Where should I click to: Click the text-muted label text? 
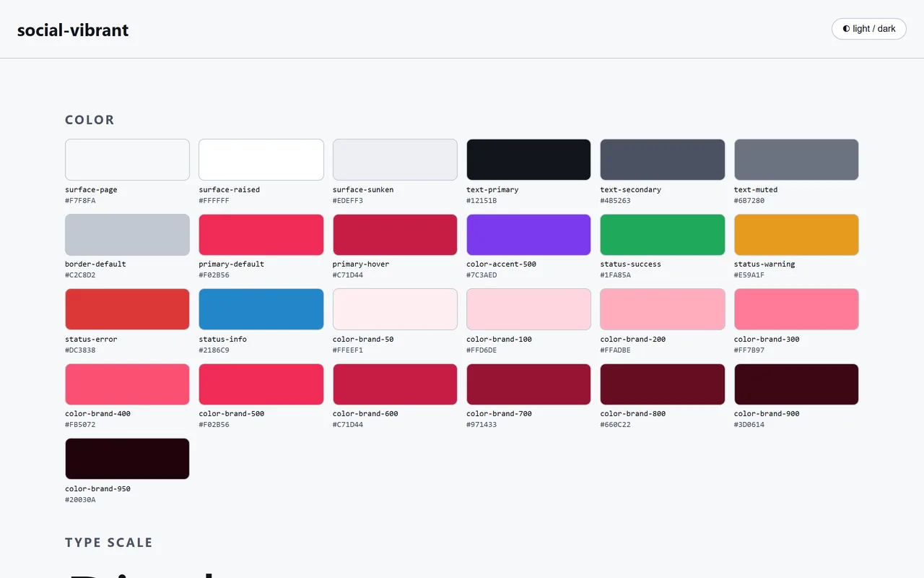pyautogui.click(x=756, y=190)
